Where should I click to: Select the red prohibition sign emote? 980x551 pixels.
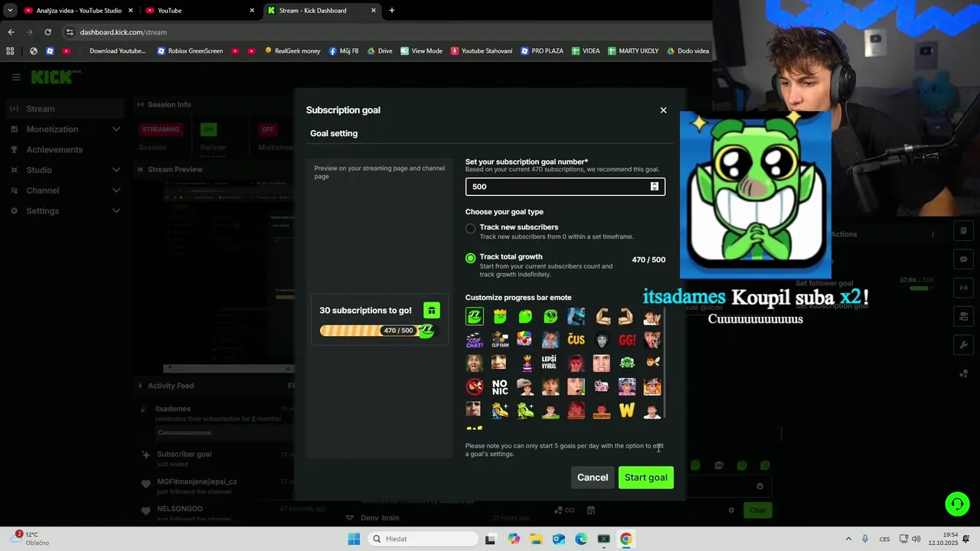(x=475, y=387)
